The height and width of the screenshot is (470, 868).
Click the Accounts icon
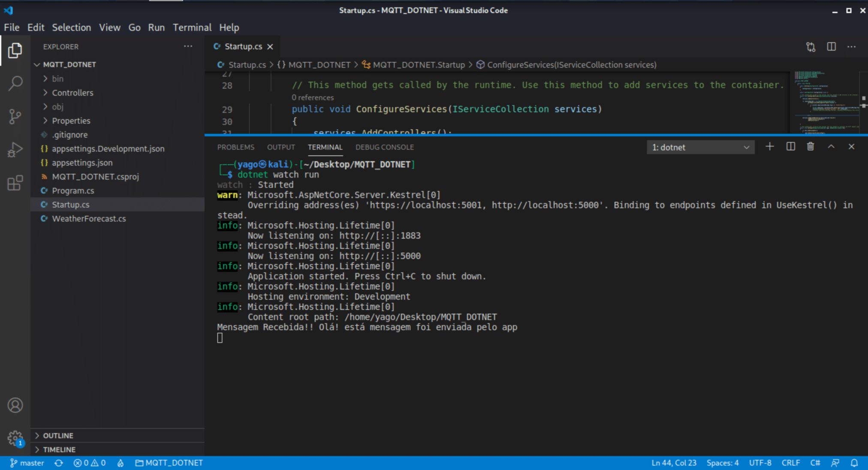(x=15, y=405)
